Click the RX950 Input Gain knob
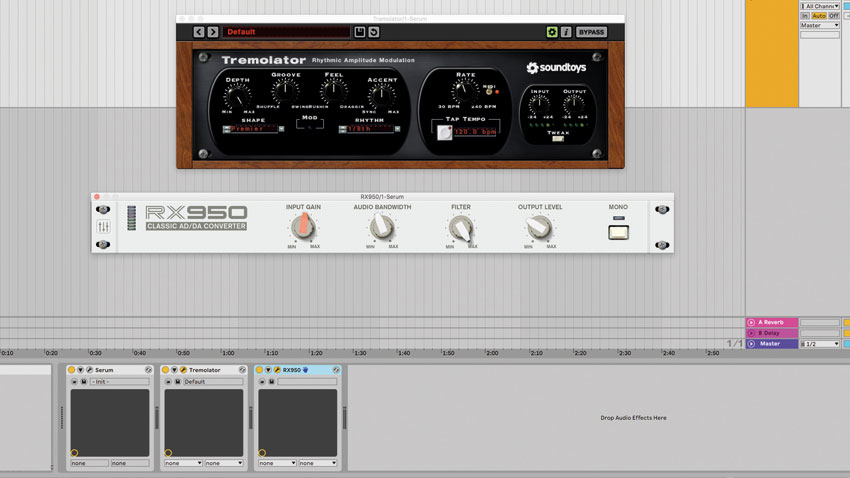 [304, 227]
